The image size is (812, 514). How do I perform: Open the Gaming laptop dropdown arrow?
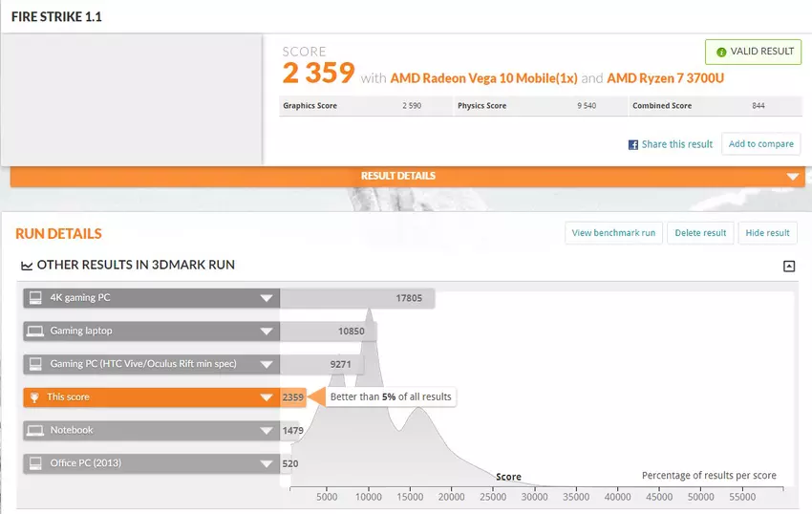click(267, 332)
